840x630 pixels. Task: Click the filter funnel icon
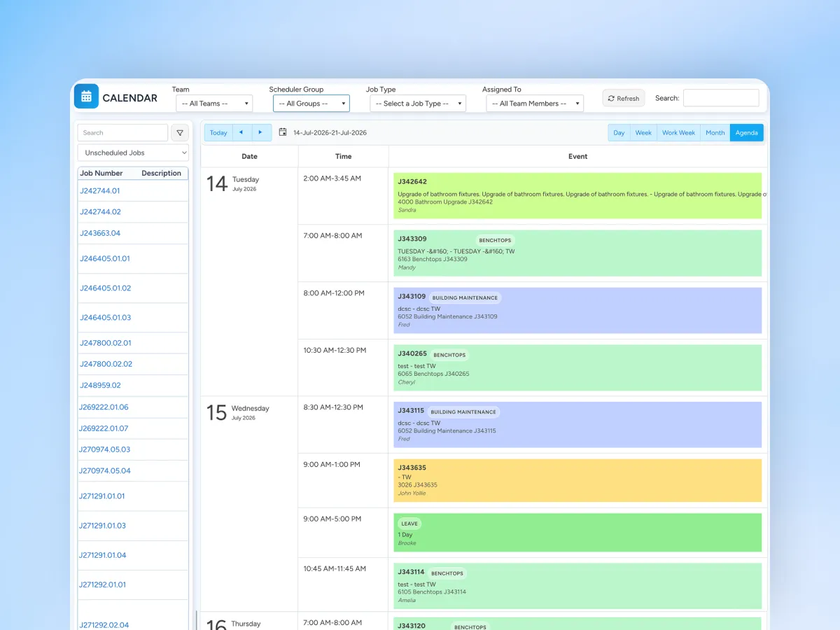pyautogui.click(x=180, y=133)
